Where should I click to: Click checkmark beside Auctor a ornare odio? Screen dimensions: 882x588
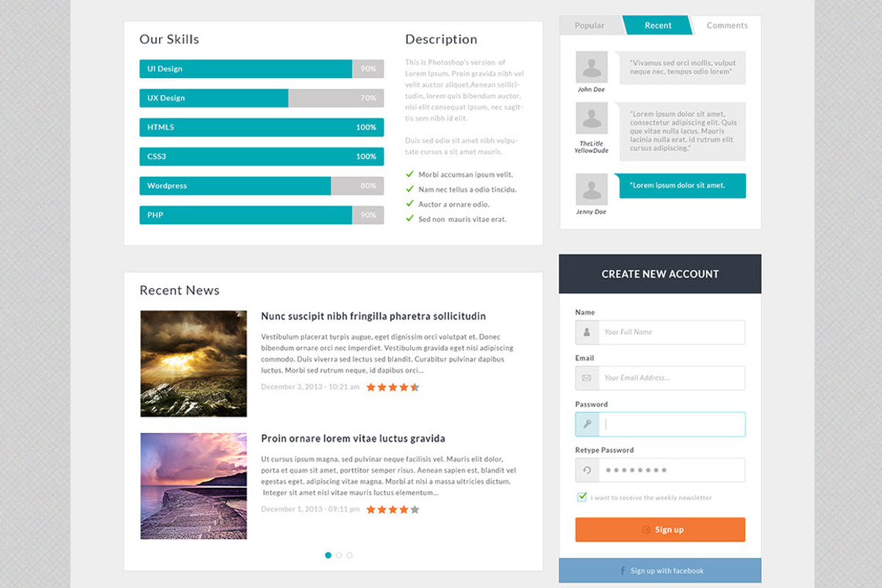tap(410, 204)
